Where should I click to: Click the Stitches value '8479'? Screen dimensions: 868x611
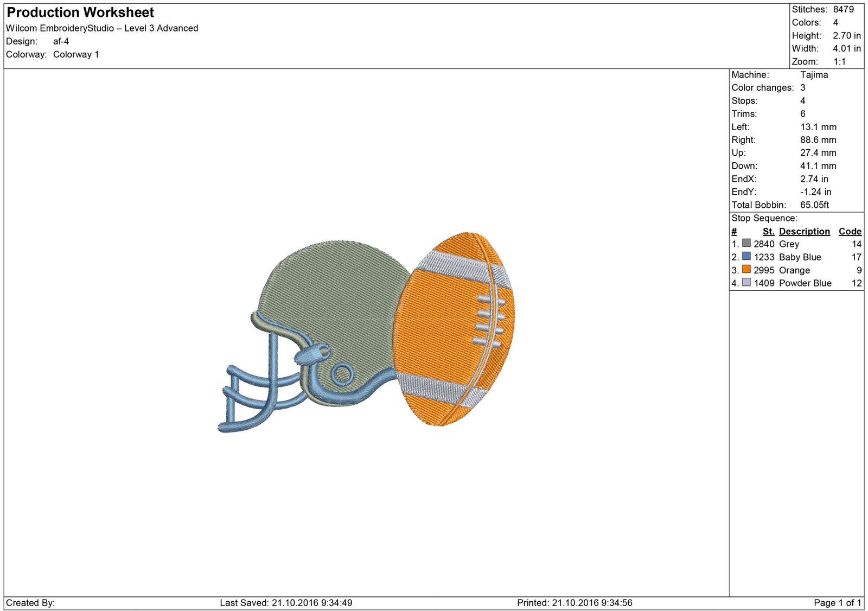[x=844, y=9]
